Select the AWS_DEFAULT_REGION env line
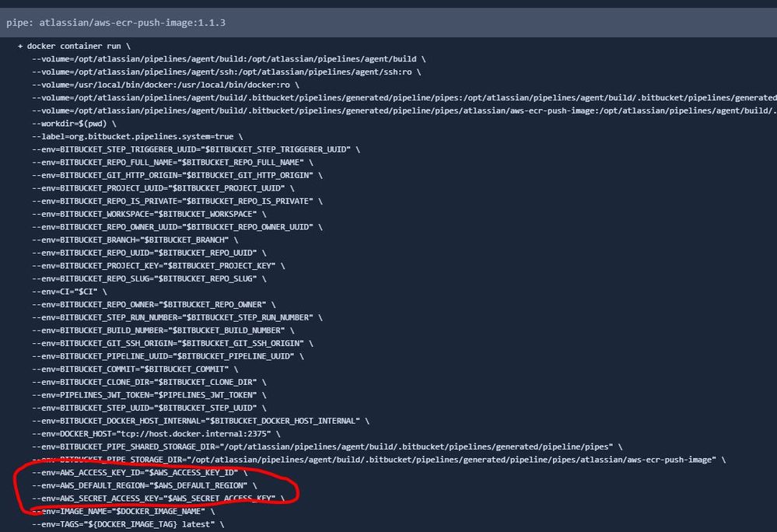This screenshot has width=777, height=532. coord(144,485)
